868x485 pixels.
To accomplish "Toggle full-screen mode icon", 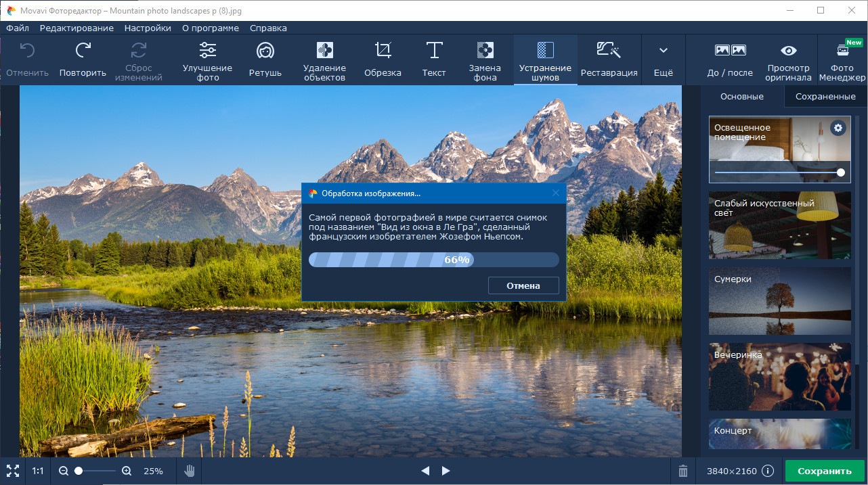I will [x=13, y=471].
